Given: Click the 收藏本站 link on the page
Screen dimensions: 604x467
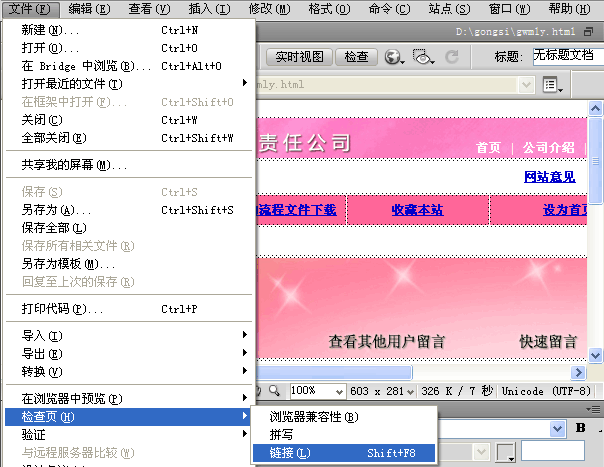Looking at the screenshot, I should click(x=417, y=210).
